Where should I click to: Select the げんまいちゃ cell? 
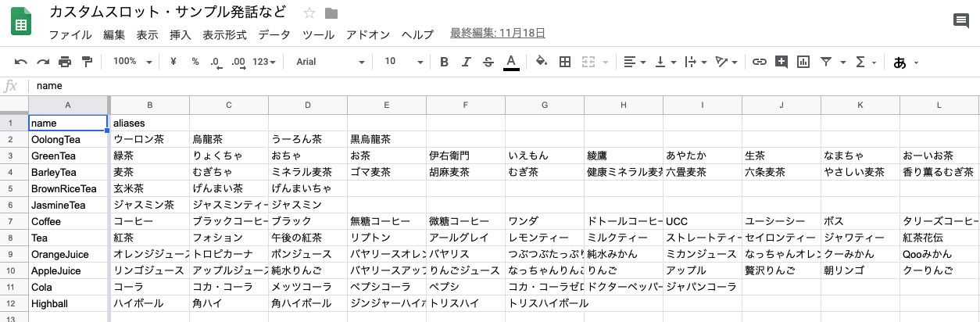point(307,188)
